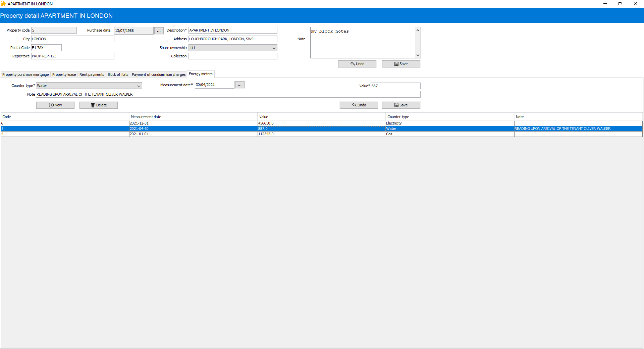This screenshot has height=349, width=644.
Task: Open the Measurement date picker
Action: point(239,85)
